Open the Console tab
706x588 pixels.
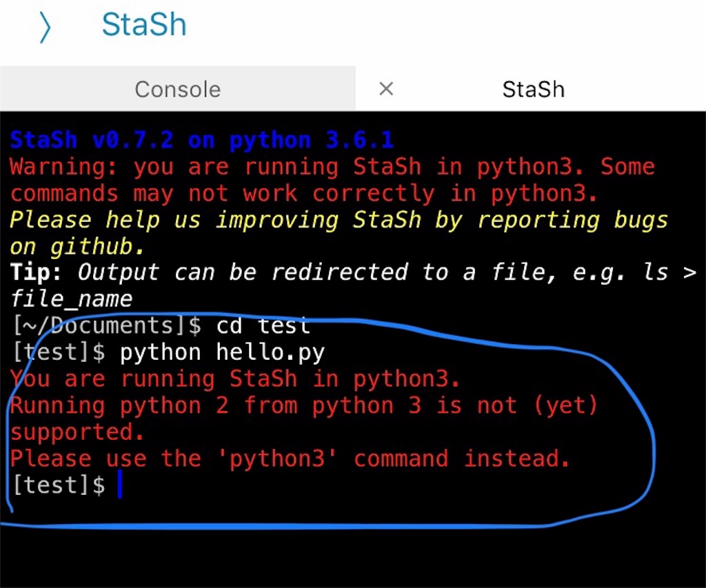click(x=178, y=89)
